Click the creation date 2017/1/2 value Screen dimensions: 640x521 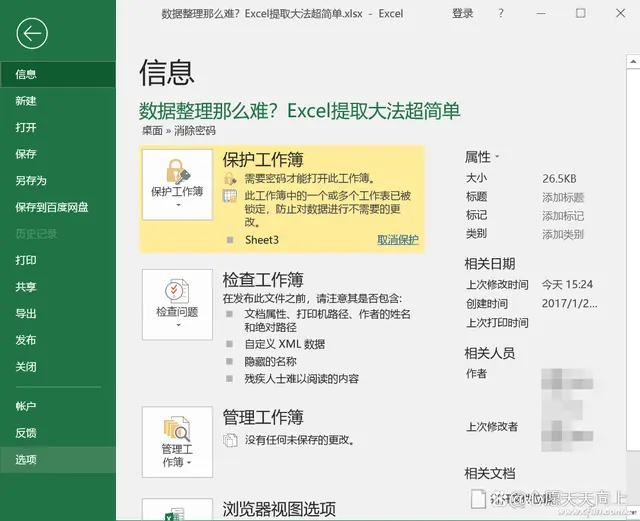[569, 303]
